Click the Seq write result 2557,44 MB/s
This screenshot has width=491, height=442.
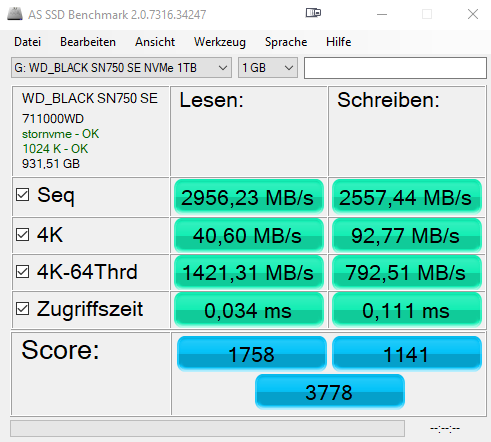pos(407,197)
